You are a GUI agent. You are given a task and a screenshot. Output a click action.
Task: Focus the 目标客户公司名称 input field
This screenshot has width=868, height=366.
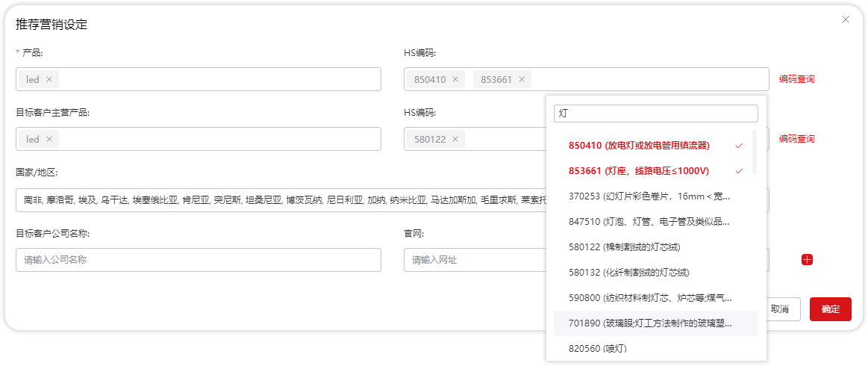tap(198, 260)
